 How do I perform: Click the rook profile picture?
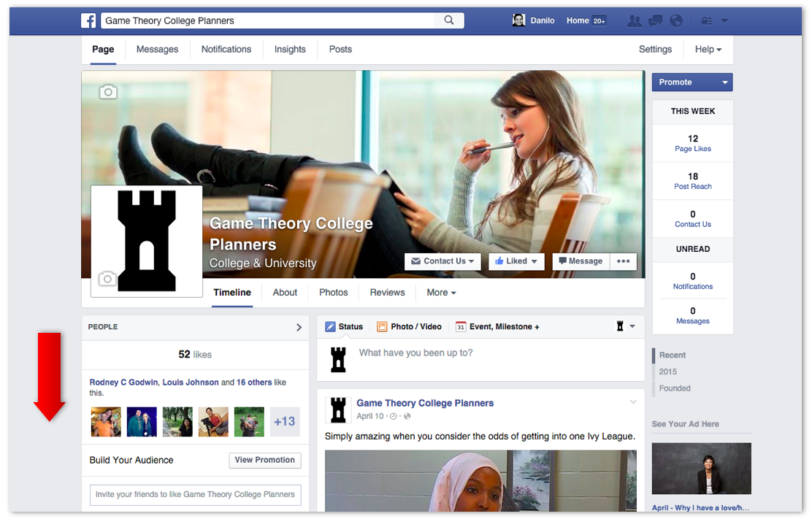(x=147, y=241)
